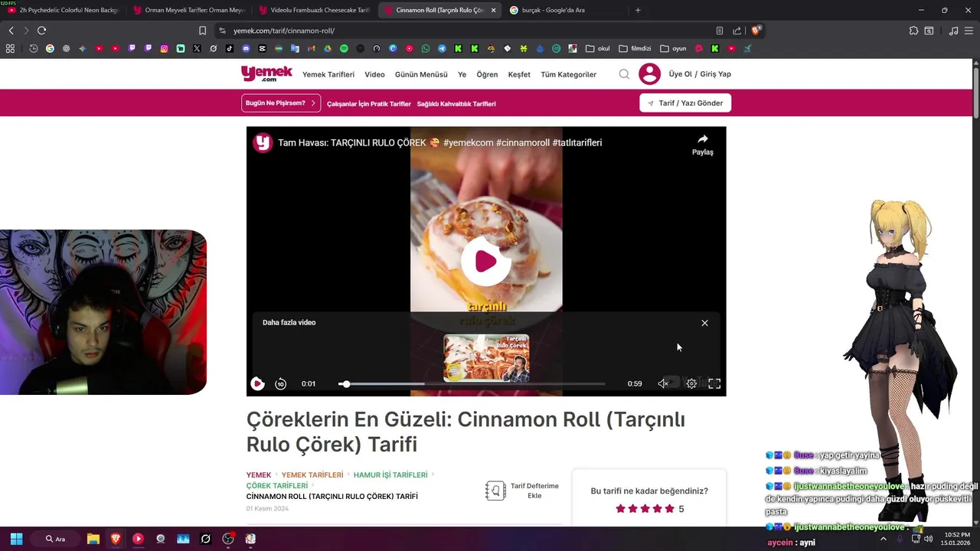Open the ÇÖREK TARİFLERİ breadcrumb
Image resolution: width=980 pixels, height=551 pixels.
(x=277, y=486)
